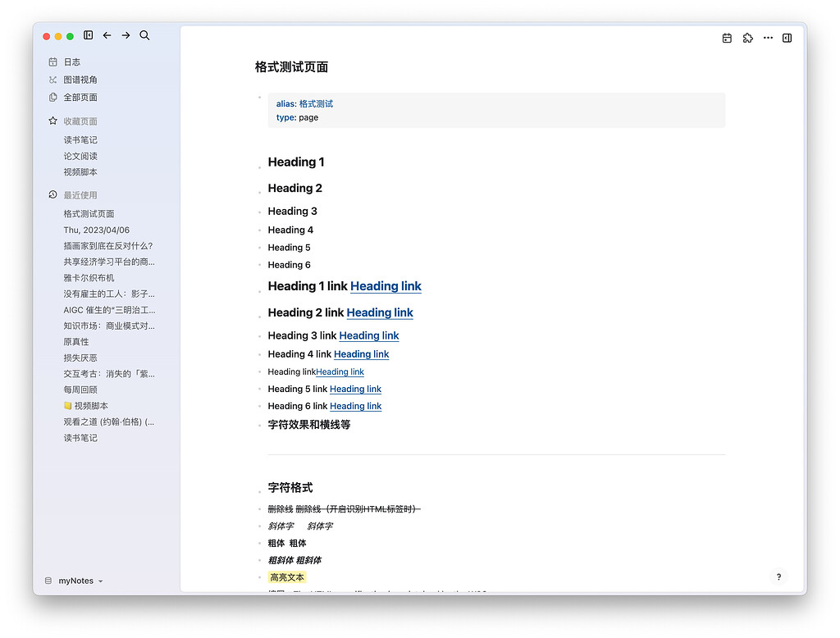
Task: Open 全部页面 to list all pages
Action: coord(78,96)
